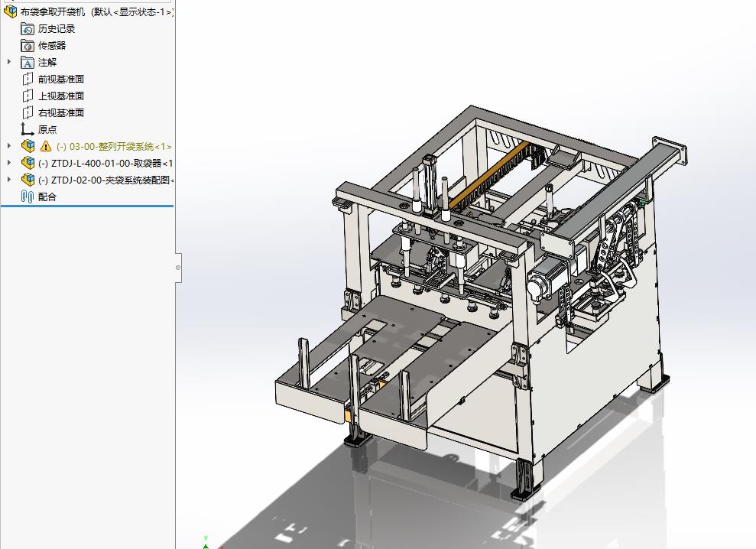Click the top assembly icon 布袋拿取开袋机

click(10, 11)
